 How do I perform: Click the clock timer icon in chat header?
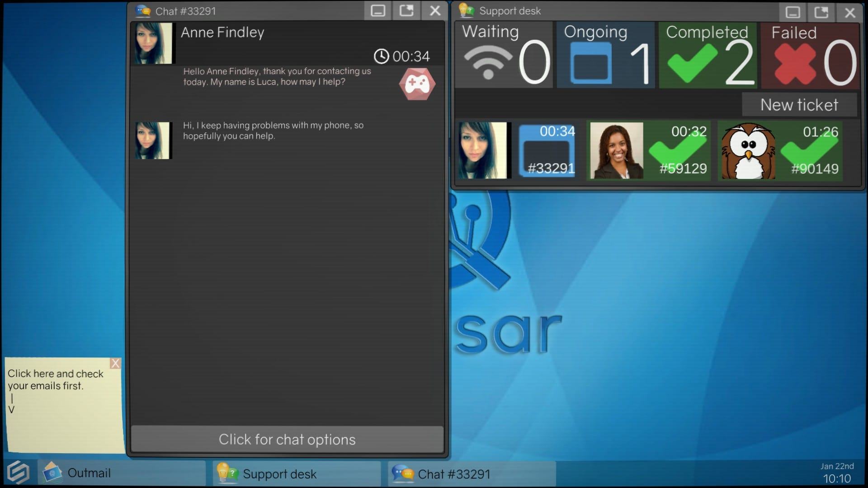pos(381,56)
